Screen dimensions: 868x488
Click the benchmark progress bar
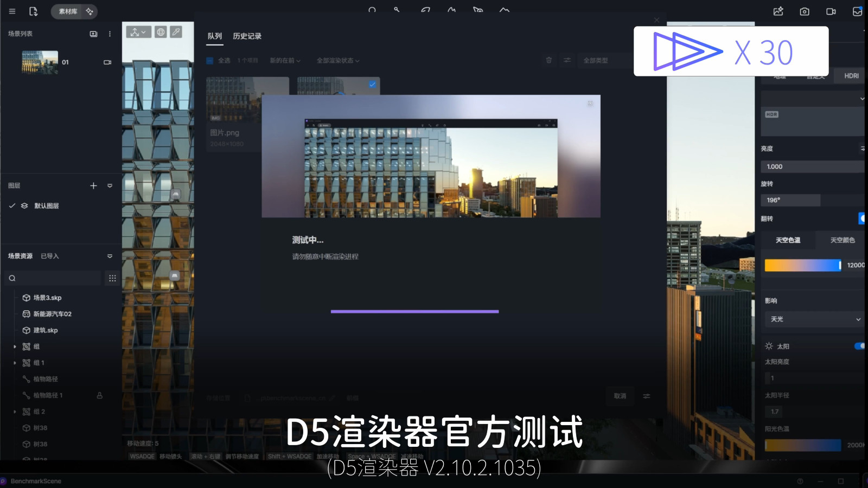pos(414,312)
